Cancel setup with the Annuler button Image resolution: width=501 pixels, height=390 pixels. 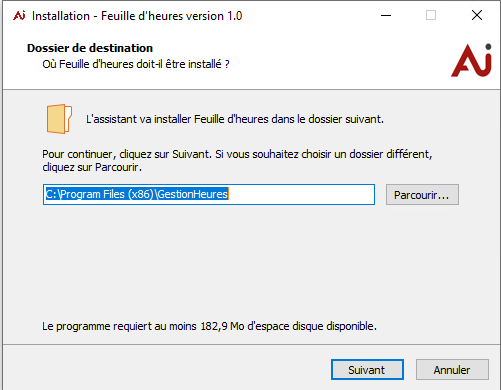point(452,369)
